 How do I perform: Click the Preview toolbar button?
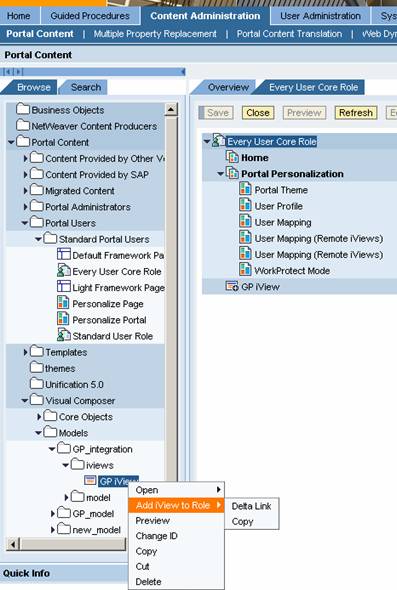[x=304, y=113]
